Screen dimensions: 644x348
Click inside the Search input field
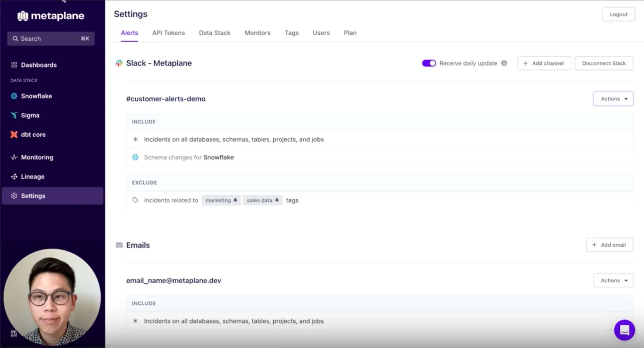(x=51, y=39)
